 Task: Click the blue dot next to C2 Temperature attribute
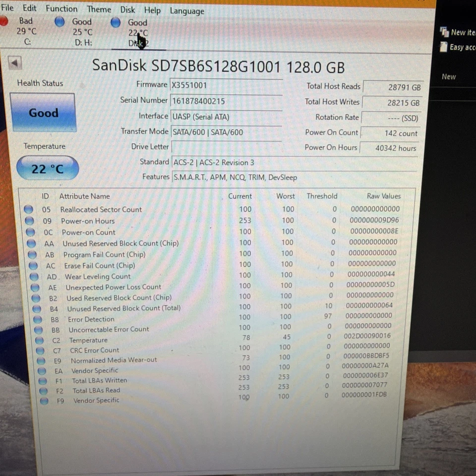39,339
